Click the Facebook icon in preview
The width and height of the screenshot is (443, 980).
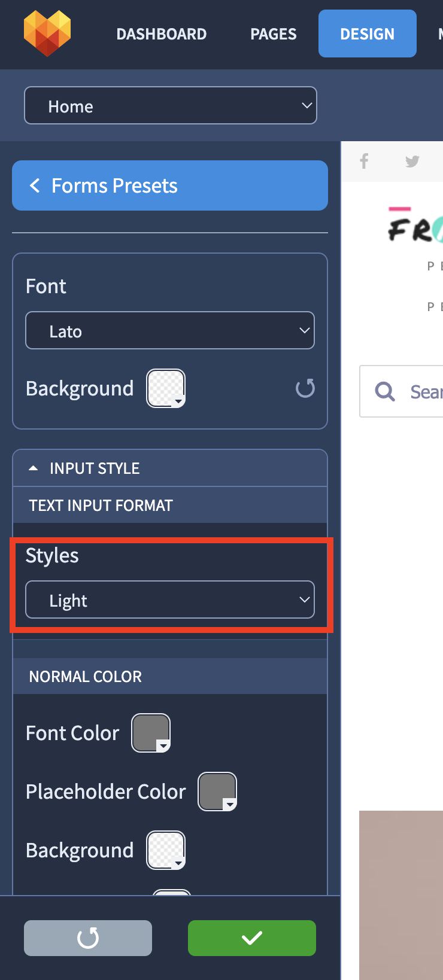[364, 161]
